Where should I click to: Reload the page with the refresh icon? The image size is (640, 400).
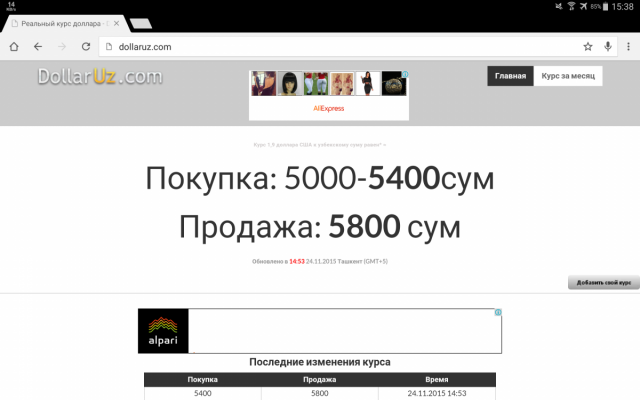click(x=86, y=47)
